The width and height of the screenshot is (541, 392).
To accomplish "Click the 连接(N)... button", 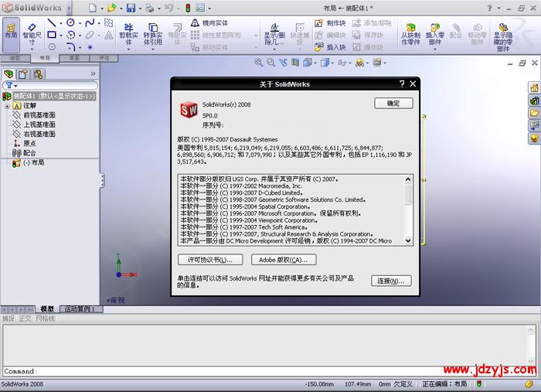I will (391, 281).
